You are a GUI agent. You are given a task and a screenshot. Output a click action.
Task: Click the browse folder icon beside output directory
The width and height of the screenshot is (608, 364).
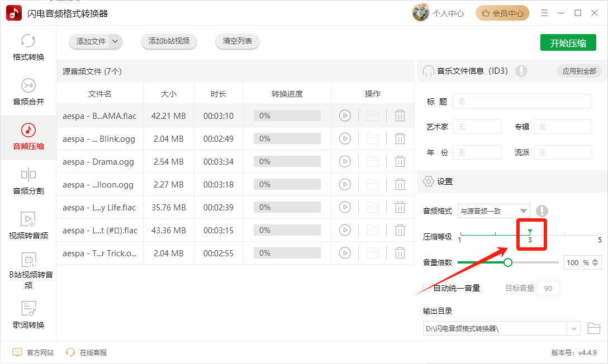(x=593, y=328)
